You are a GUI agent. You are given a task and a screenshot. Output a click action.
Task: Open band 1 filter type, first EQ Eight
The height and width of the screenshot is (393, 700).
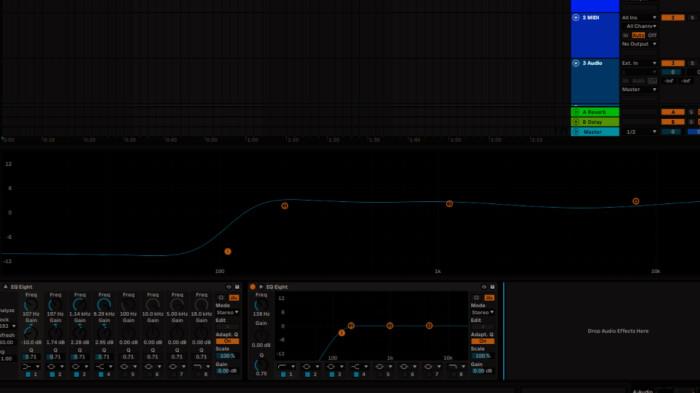(30, 367)
